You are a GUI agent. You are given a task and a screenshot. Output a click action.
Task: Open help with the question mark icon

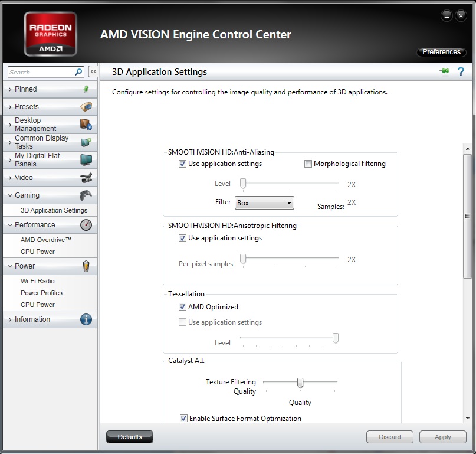[x=461, y=71]
